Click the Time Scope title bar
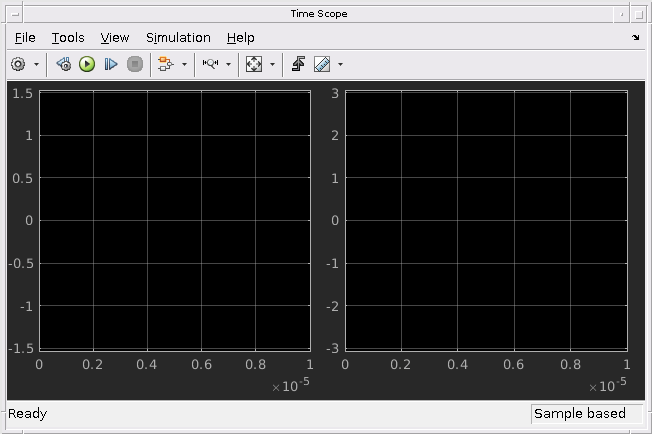Image resolution: width=652 pixels, height=434 pixels. 319,14
